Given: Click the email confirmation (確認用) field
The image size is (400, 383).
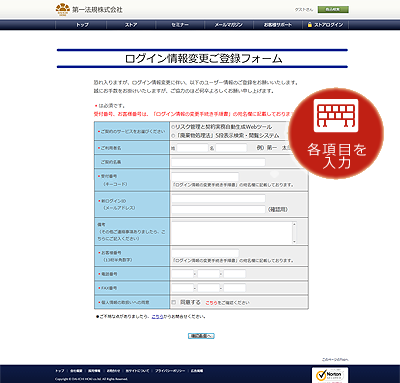Looking at the screenshot, I should pyautogui.click(x=218, y=209).
